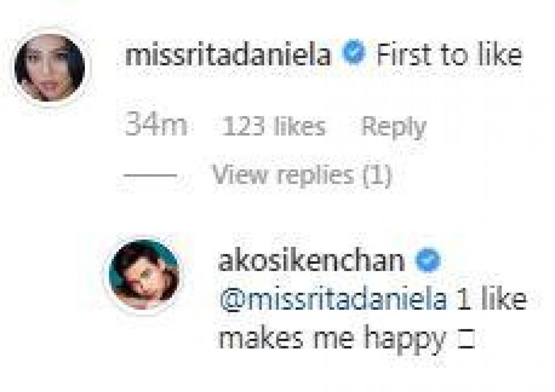Screen dimensions: 555x392
Task: Open the akosikenchan username link
Action: (x=311, y=261)
